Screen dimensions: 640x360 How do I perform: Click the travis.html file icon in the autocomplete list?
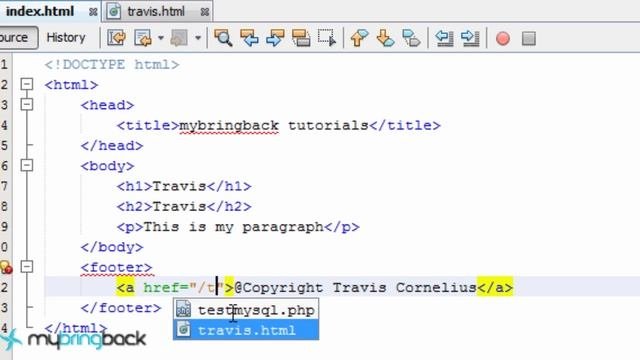[184, 329]
